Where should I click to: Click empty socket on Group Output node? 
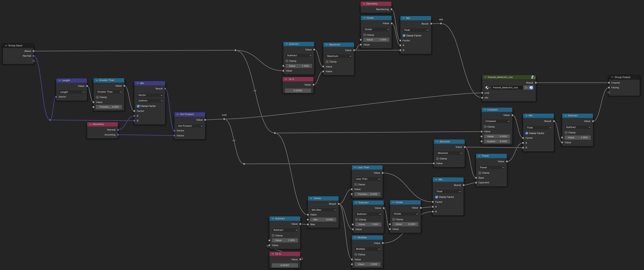pos(609,92)
